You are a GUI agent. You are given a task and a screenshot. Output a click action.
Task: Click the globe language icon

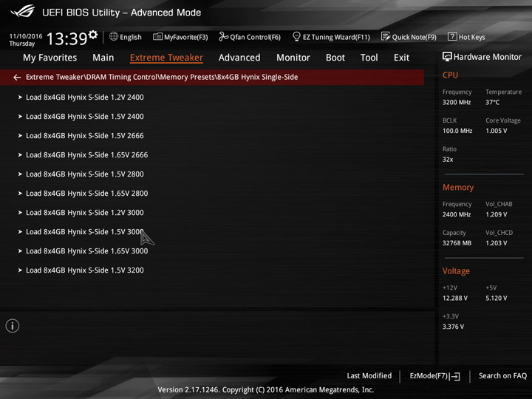pos(114,36)
